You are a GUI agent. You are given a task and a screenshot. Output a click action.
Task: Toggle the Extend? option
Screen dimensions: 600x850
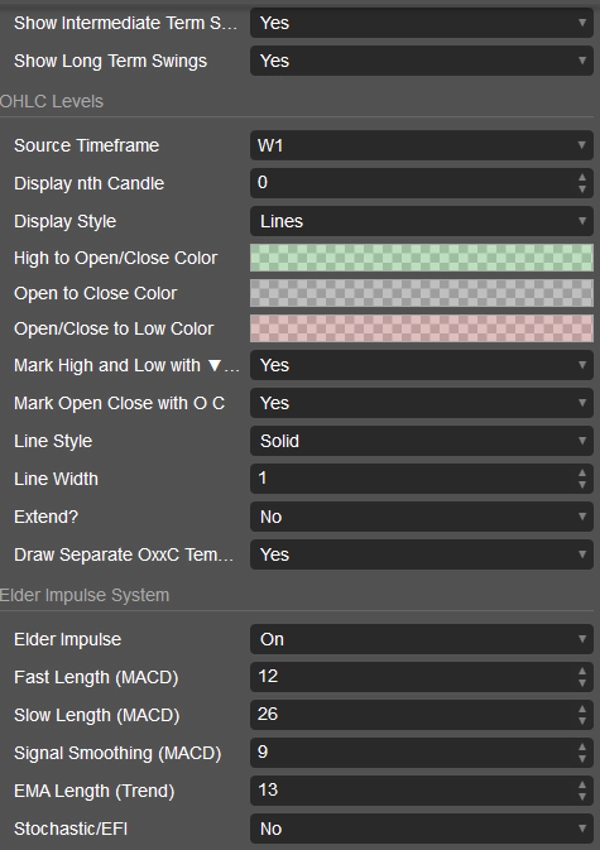[x=421, y=517]
